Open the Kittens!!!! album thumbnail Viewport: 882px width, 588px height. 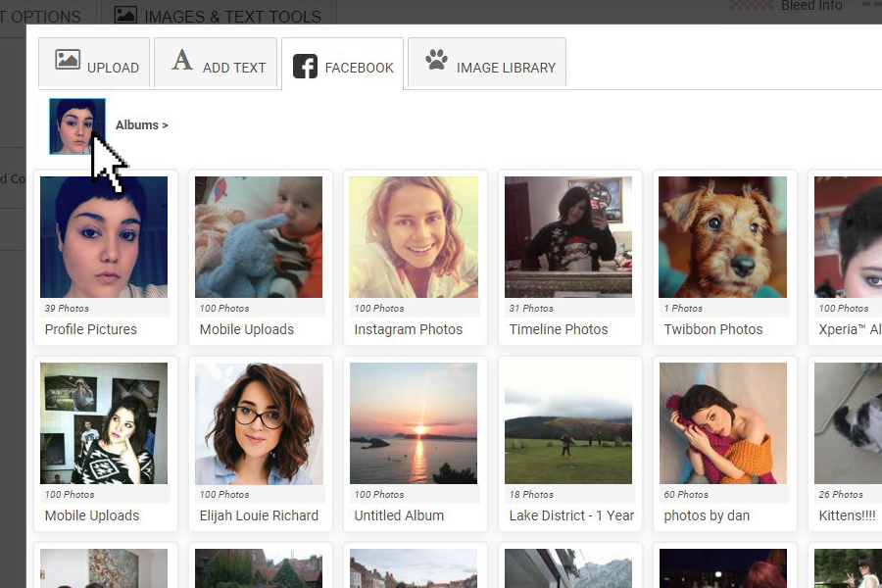click(849, 423)
